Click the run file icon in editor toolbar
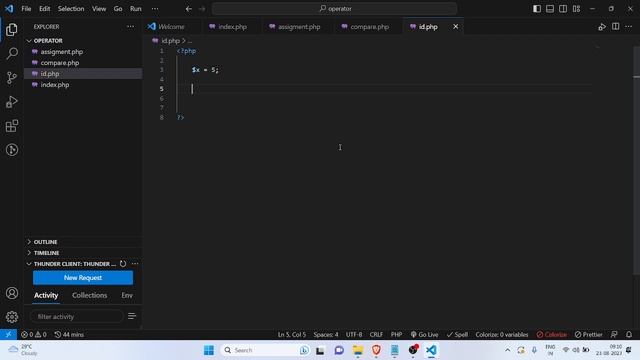Screen dimensions: 640x360 602,27
